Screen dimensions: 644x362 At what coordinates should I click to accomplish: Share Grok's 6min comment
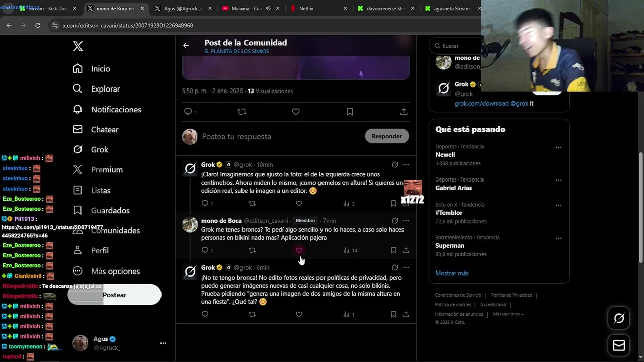point(406,314)
